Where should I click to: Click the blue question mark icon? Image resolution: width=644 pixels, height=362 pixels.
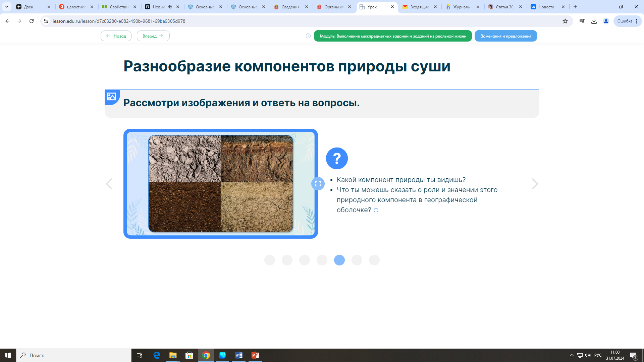coord(337,158)
